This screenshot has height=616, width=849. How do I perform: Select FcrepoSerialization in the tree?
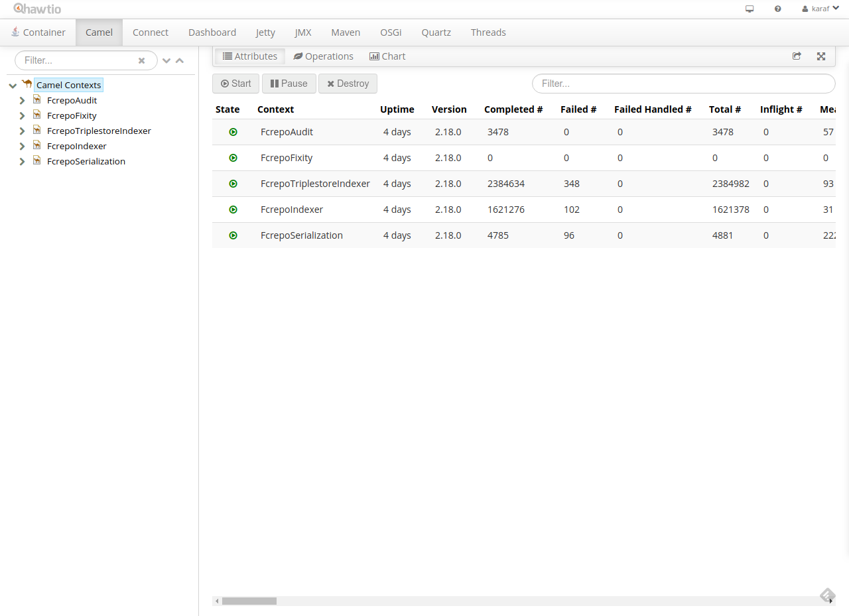(x=86, y=161)
